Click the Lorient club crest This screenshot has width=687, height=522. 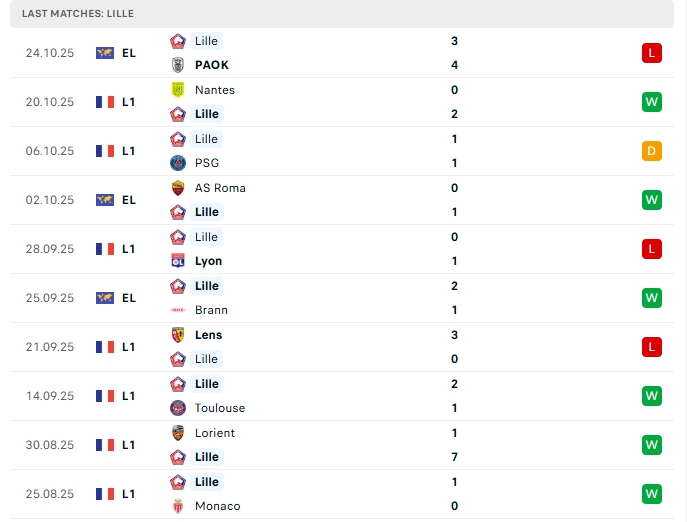[x=178, y=433]
